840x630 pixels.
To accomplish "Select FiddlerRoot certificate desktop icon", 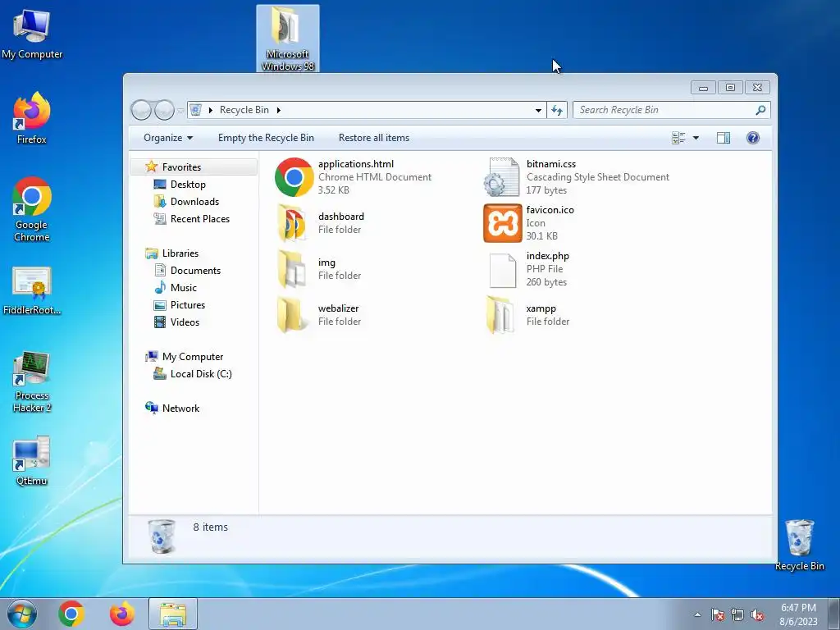I will pyautogui.click(x=32, y=291).
